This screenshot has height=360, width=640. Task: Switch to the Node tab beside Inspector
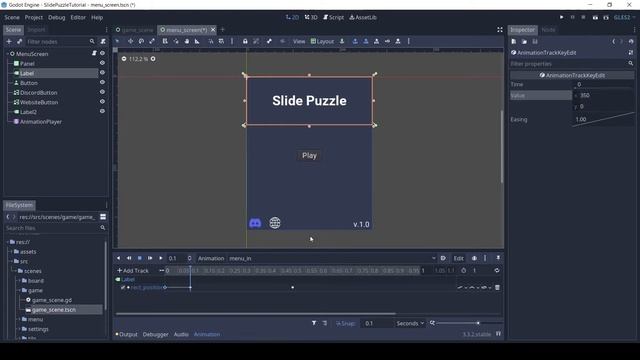pyautogui.click(x=548, y=30)
